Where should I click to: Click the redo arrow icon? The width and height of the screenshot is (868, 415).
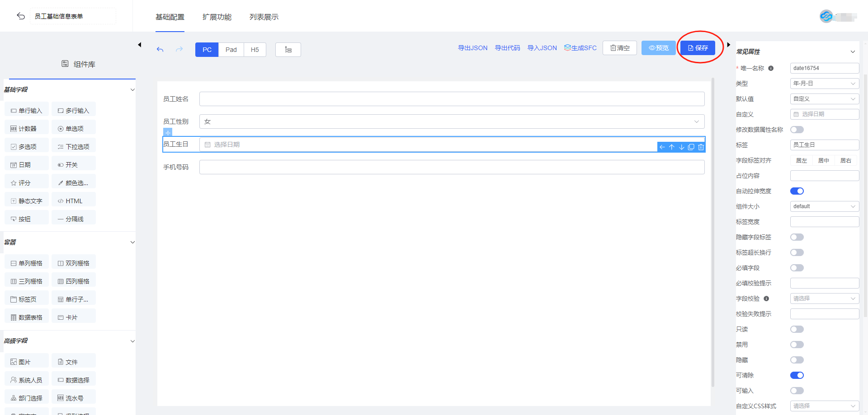click(179, 50)
